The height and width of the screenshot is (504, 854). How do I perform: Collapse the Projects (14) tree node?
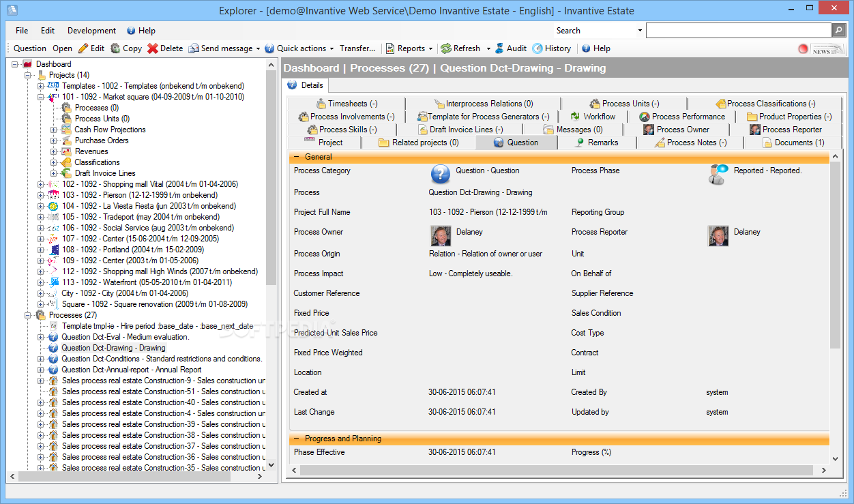28,75
